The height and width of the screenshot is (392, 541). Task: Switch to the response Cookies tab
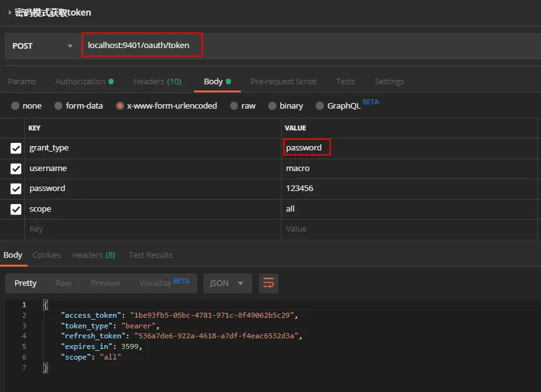click(x=47, y=255)
